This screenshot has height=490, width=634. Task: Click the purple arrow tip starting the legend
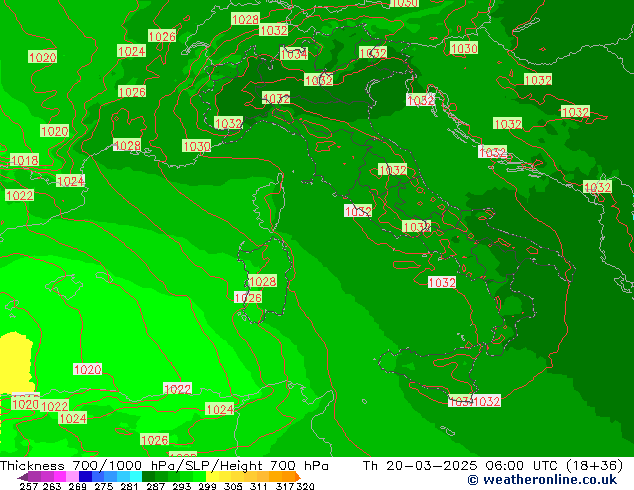click(23, 477)
